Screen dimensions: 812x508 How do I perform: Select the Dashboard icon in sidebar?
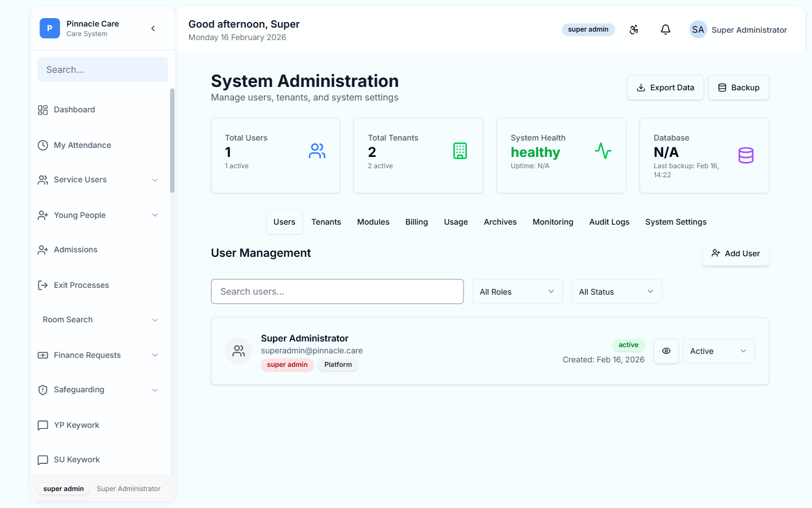click(x=42, y=110)
